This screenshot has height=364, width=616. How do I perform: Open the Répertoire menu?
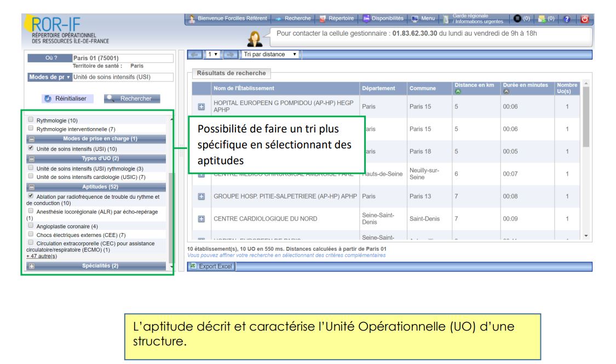pyautogui.click(x=336, y=19)
